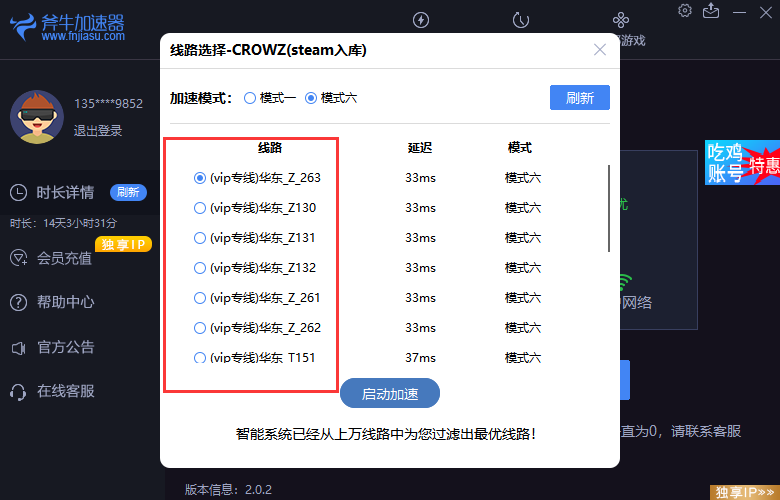Click 刷新 badge next to 时长详情

tap(128, 192)
